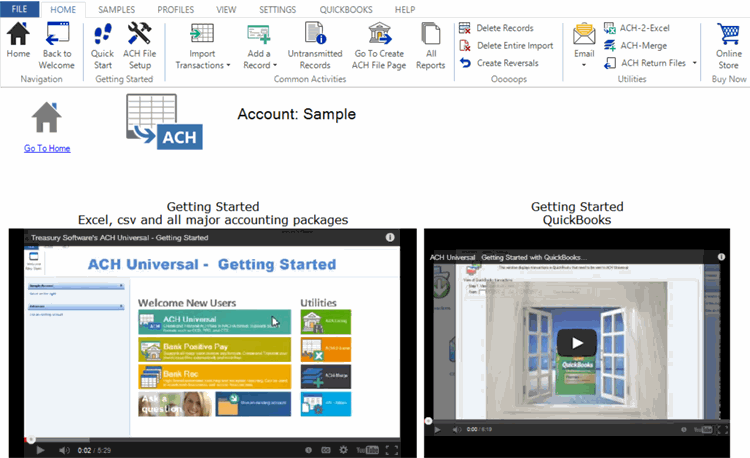The height and width of the screenshot is (458, 750).
Task: Go To Create ACH File Page
Action: coord(379,46)
